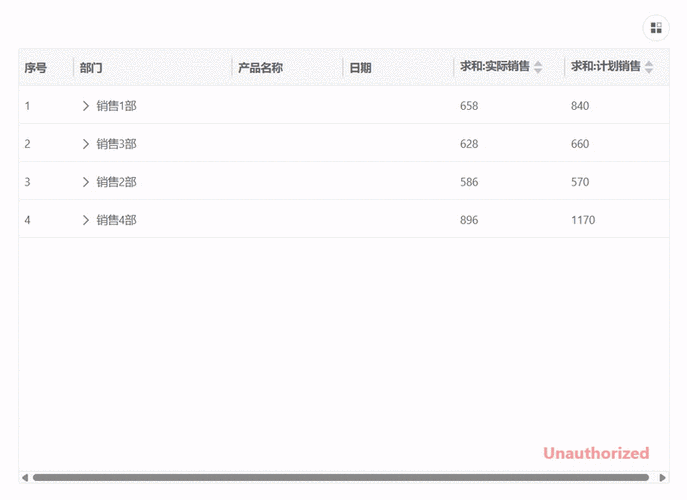
Task: Click row number 2 in 序号 column
Action: (x=27, y=144)
